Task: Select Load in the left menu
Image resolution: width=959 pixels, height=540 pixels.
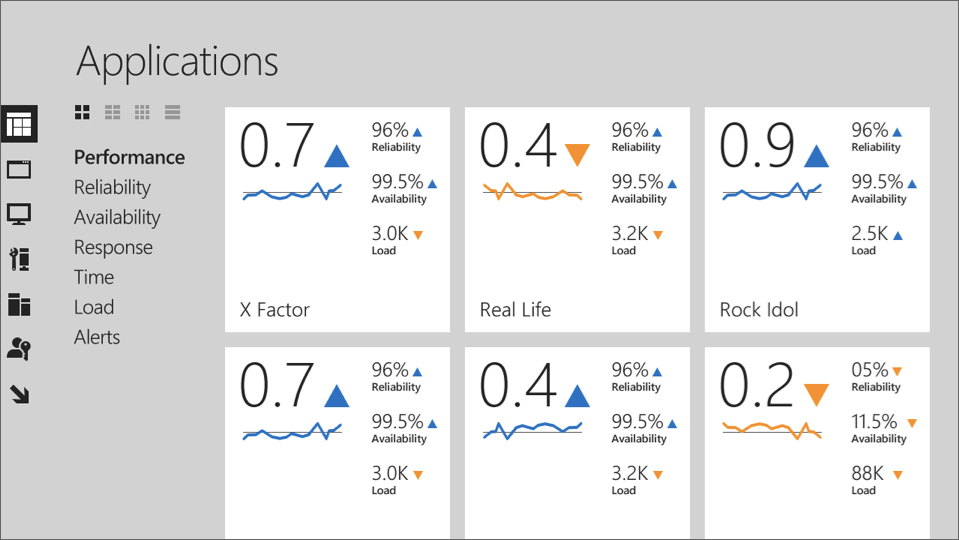Action: click(x=94, y=307)
